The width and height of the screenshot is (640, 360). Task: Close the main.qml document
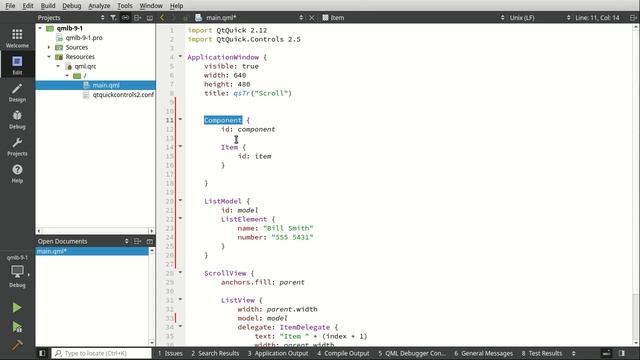[312, 18]
